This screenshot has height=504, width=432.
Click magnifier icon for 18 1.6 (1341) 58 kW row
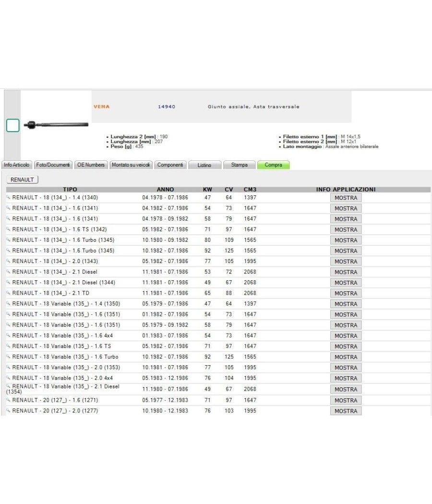(8, 218)
